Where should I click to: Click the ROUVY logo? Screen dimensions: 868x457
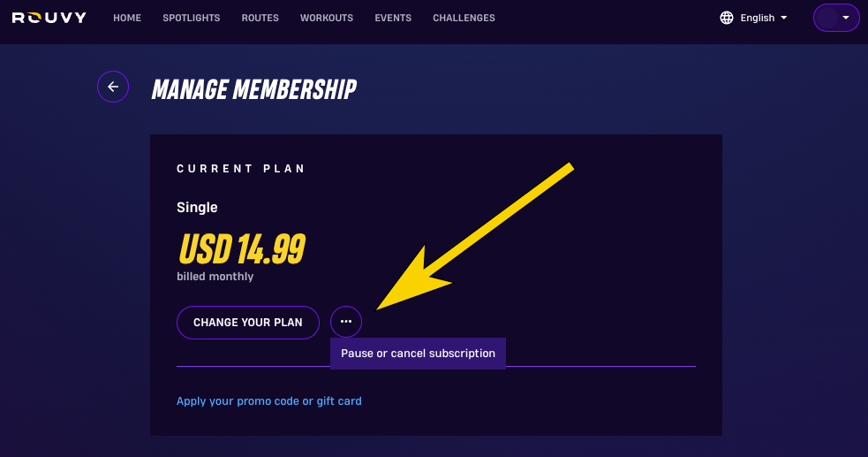(49, 18)
